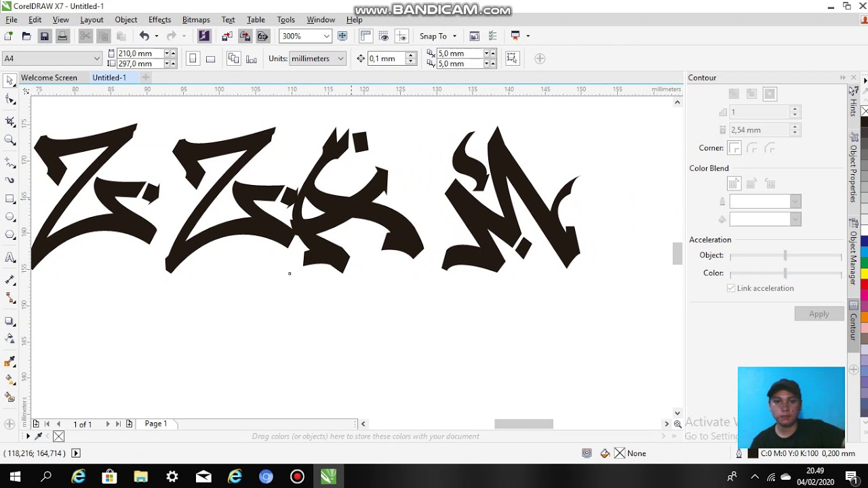Toggle show guidelines

pos(401,36)
